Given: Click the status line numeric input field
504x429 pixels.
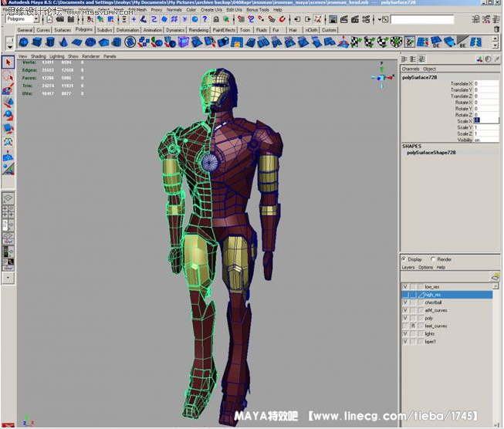Looking at the screenshot, I should pyautogui.click(x=422, y=19).
